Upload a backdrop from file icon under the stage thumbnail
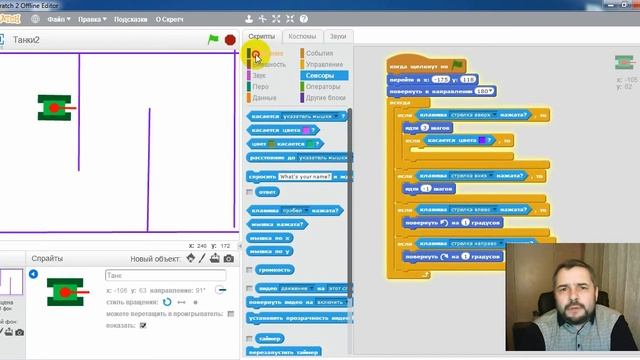 click(9, 332)
